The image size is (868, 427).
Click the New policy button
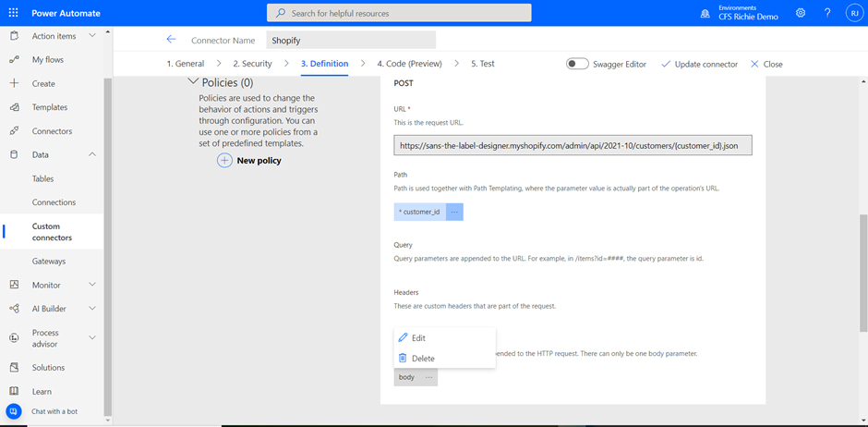(x=249, y=161)
